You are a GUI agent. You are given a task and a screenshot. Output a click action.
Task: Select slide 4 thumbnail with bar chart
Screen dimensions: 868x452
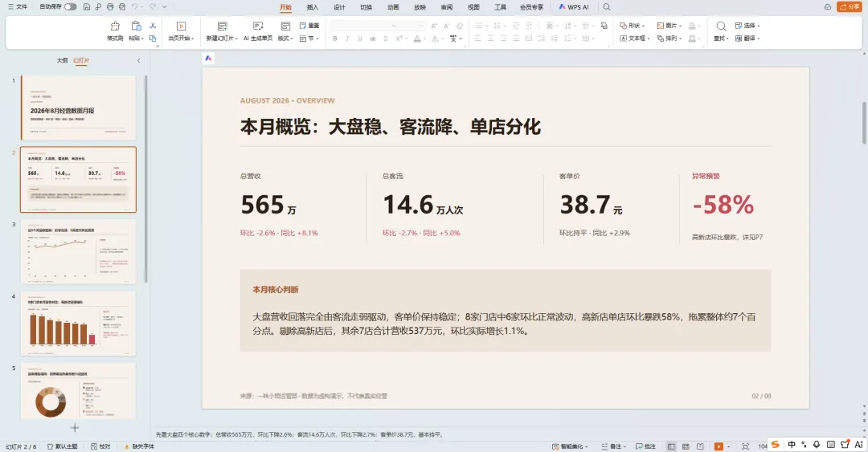coord(78,323)
